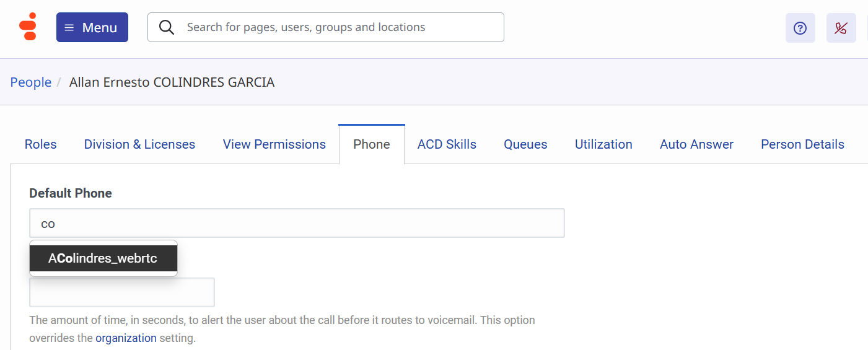The width and height of the screenshot is (868, 350).
Task: Switch to the Person Details tab
Action: pos(802,144)
